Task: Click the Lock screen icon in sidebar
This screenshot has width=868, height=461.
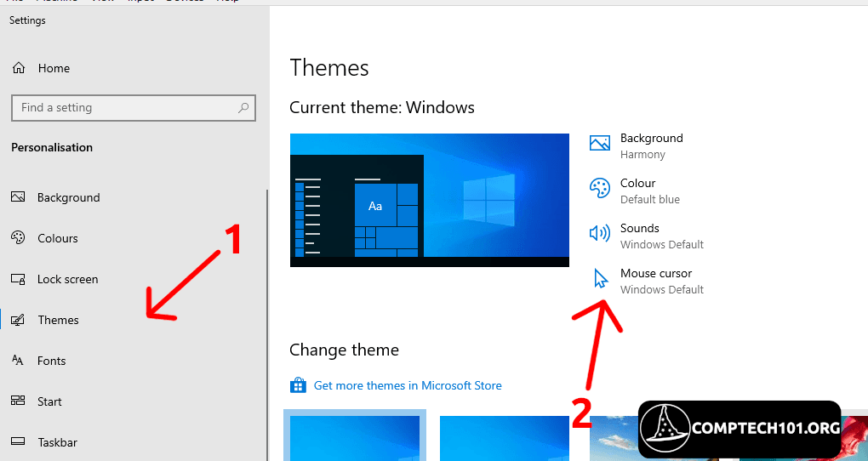Action: coord(18,279)
